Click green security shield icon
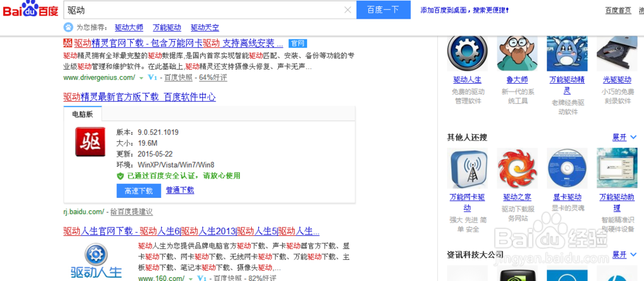 120,176
